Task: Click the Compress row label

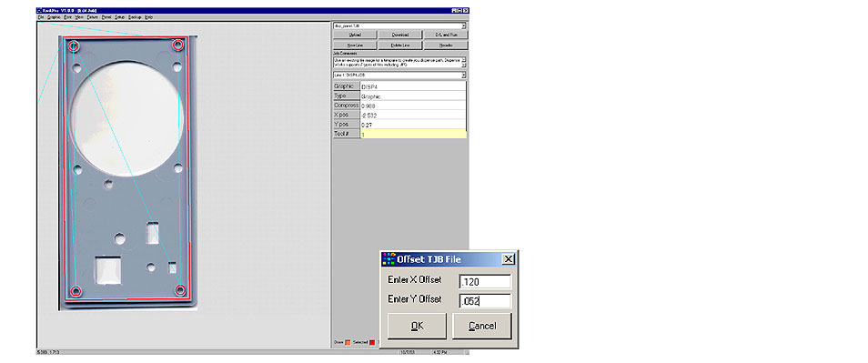Action: coord(346,106)
